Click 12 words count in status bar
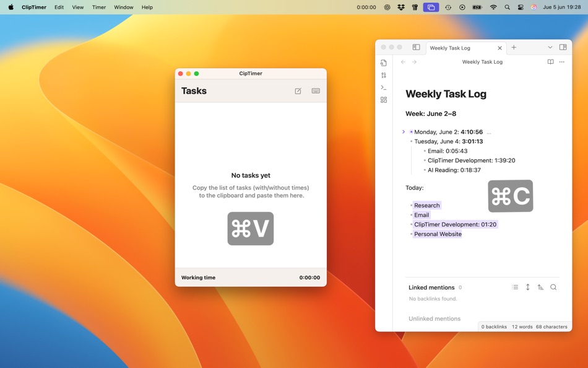This screenshot has width=588, height=368. pyautogui.click(x=522, y=326)
